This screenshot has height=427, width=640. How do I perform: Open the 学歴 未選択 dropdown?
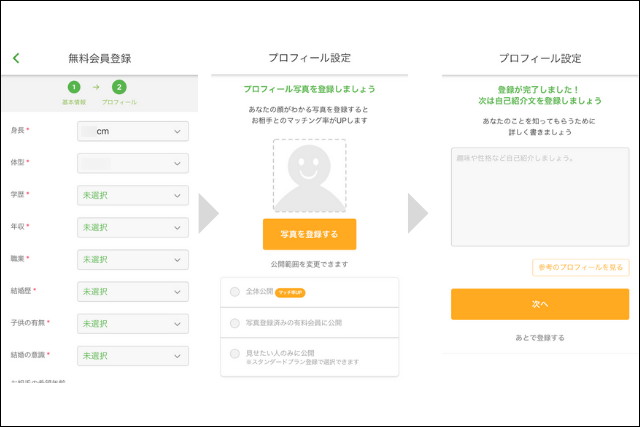[x=133, y=195]
